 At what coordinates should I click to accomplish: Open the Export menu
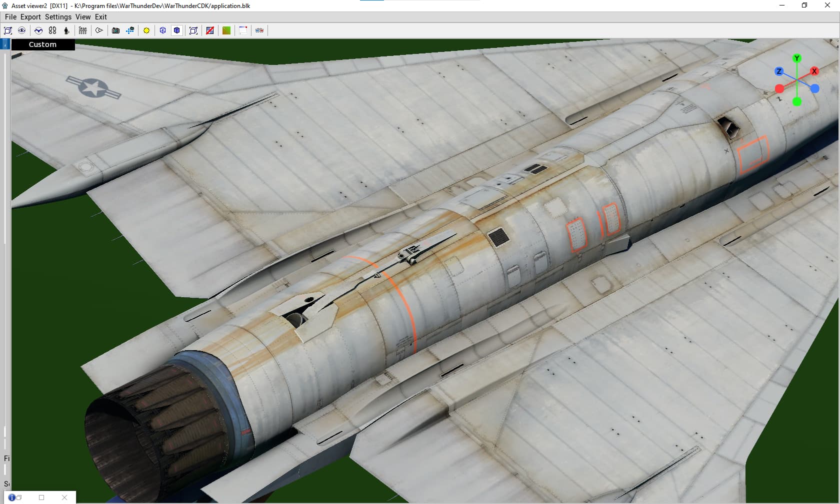(30, 17)
